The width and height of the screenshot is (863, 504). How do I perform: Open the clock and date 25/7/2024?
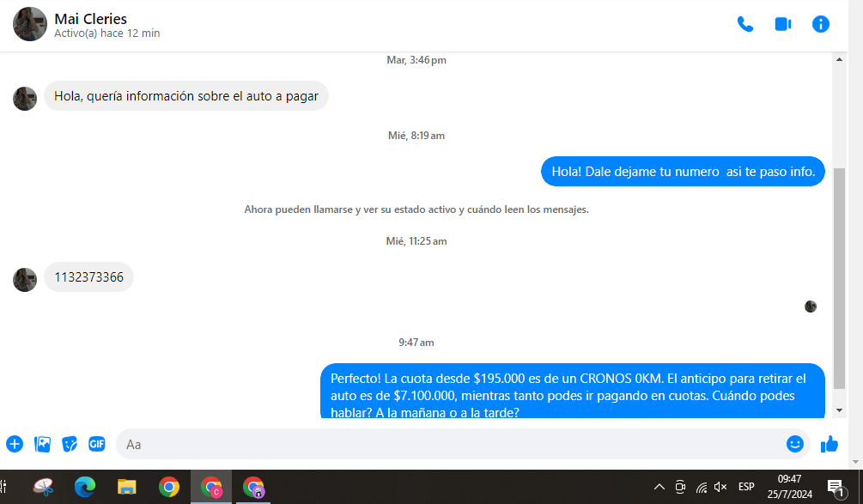point(790,487)
